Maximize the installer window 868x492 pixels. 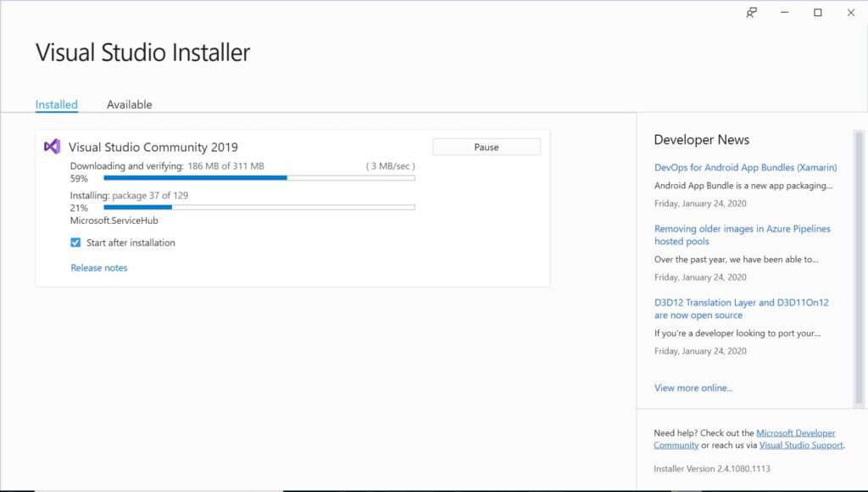(x=818, y=13)
